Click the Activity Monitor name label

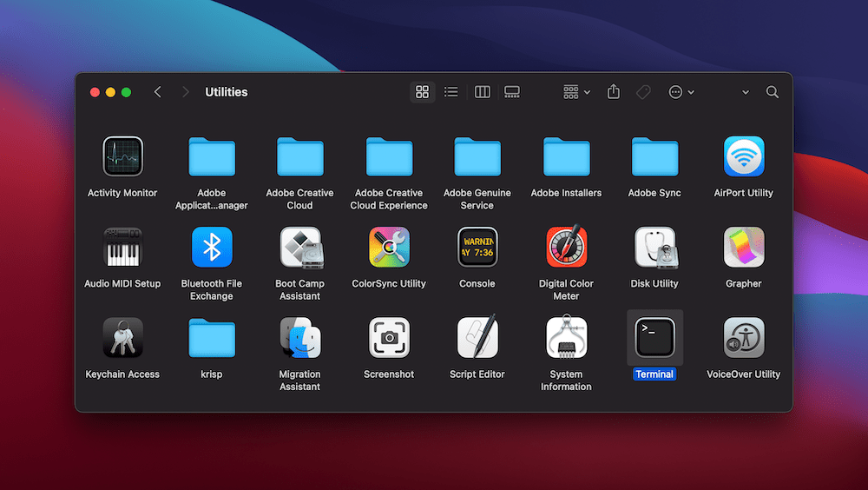122,193
